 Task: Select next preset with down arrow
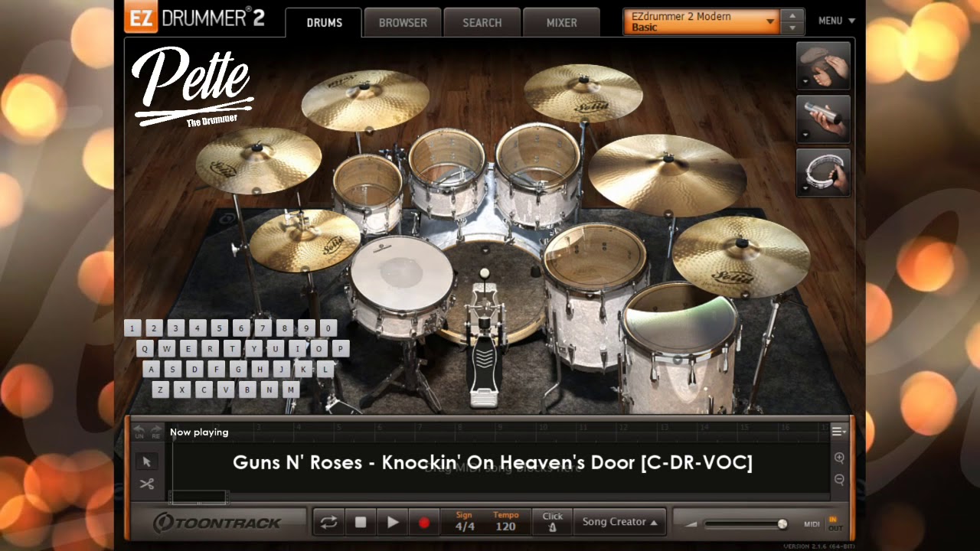coord(792,28)
